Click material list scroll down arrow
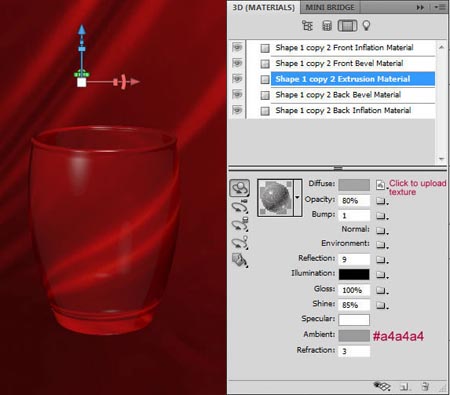Image resolution: width=450 pixels, height=395 pixels. click(441, 159)
